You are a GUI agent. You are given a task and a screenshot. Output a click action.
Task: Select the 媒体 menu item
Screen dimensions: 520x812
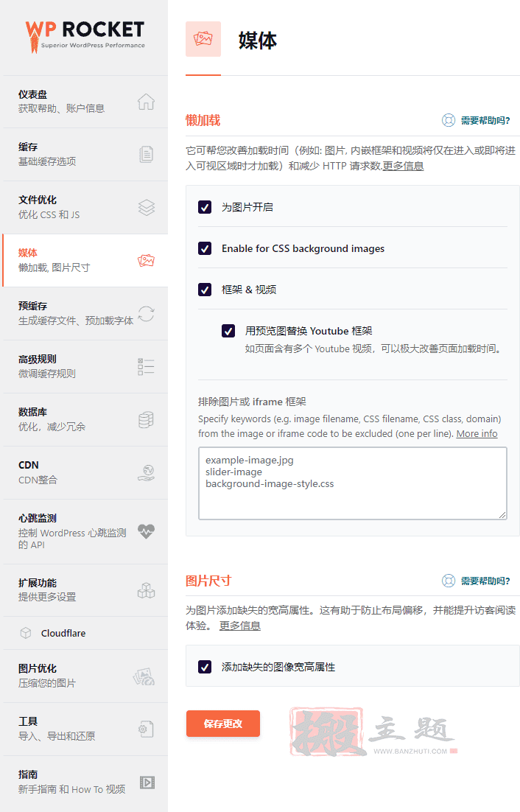(x=85, y=261)
